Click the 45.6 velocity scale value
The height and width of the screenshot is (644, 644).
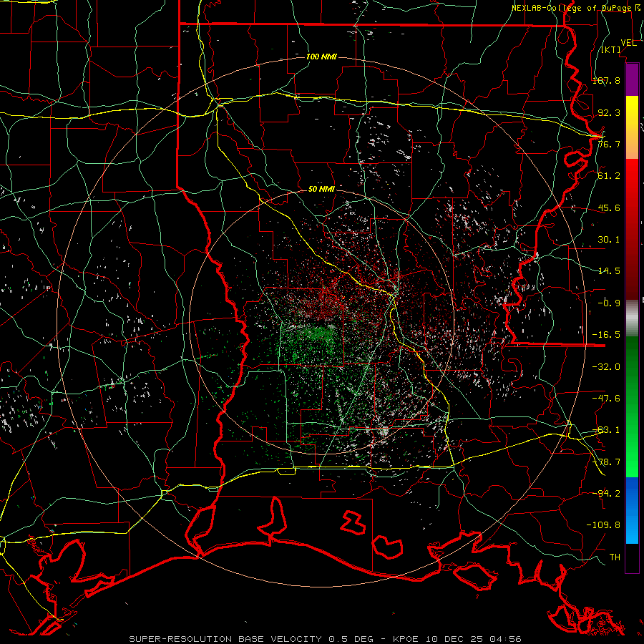(x=609, y=208)
